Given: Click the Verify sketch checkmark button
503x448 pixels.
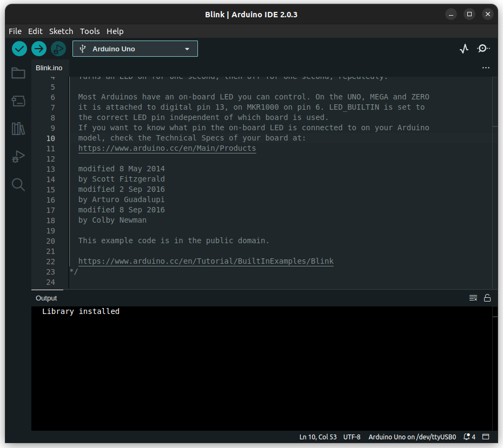Looking at the screenshot, I should pyautogui.click(x=19, y=49).
